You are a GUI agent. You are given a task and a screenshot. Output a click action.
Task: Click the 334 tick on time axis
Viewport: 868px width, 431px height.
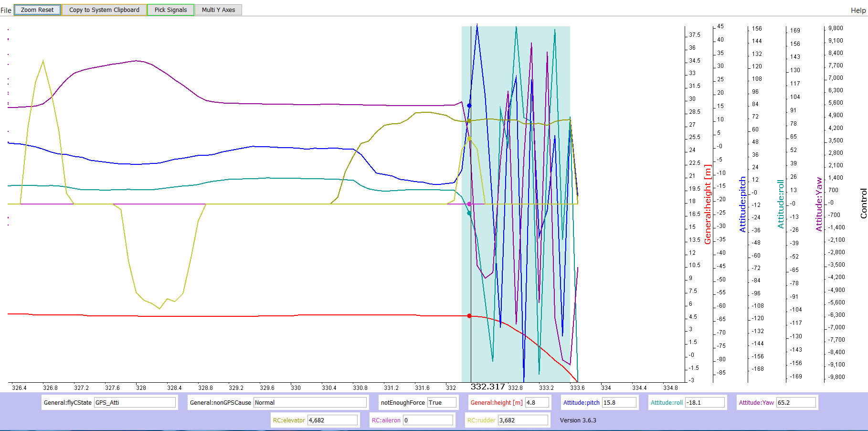[x=606, y=388]
